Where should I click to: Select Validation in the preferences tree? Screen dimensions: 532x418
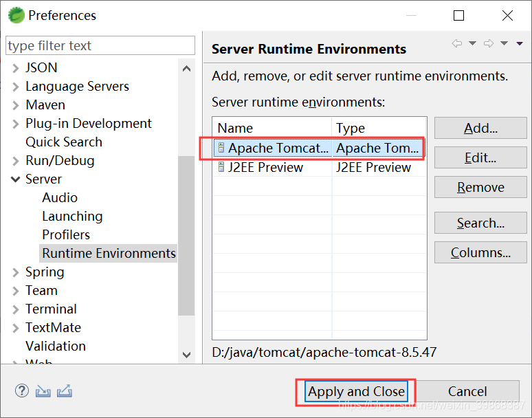coord(56,346)
